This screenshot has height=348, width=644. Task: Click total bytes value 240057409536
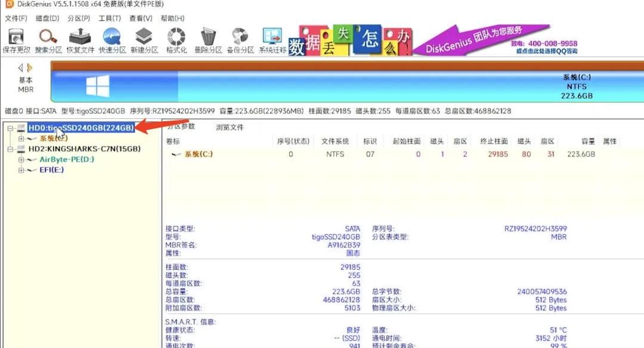[x=541, y=292]
